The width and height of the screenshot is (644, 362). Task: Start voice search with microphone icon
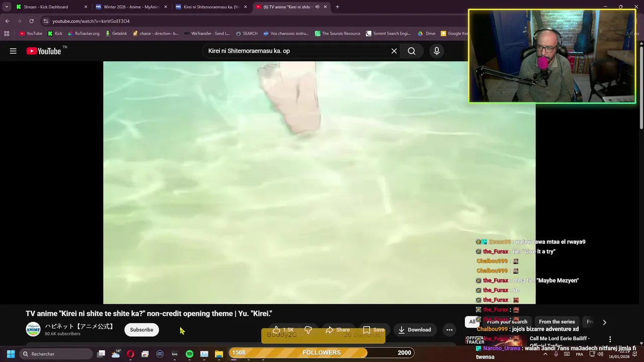click(x=436, y=51)
